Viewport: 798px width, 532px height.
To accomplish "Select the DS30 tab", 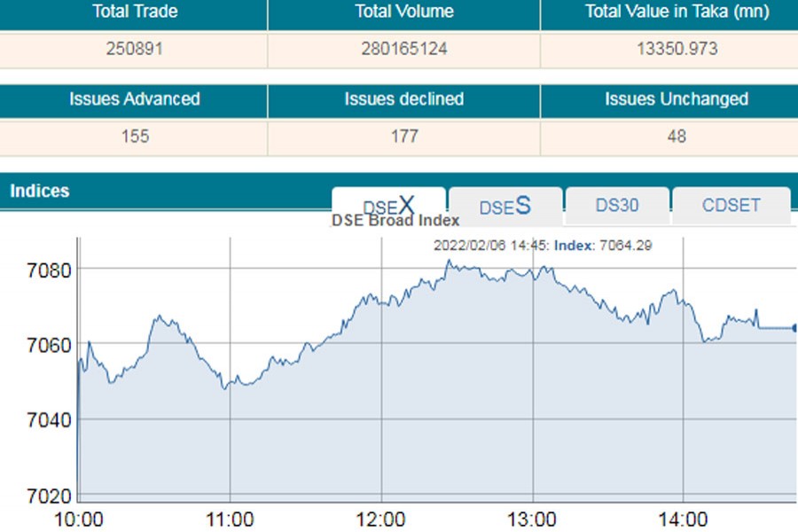I will tap(617, 206).
